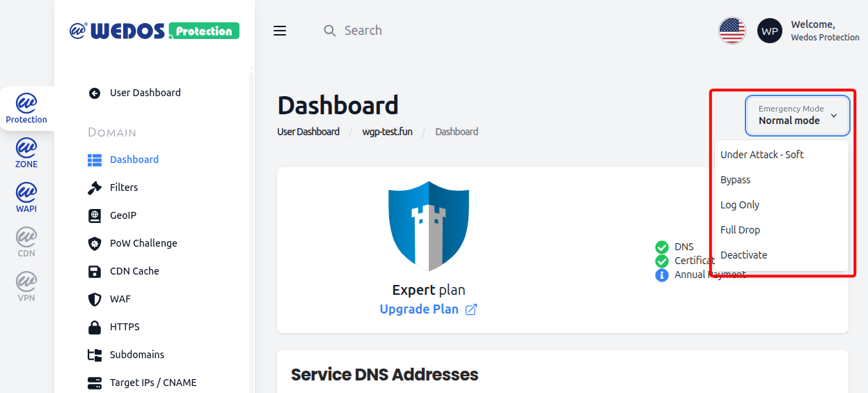Open the Filters sidebar item
This screenshot has width=868, height=393.
[x=124, y=187]
